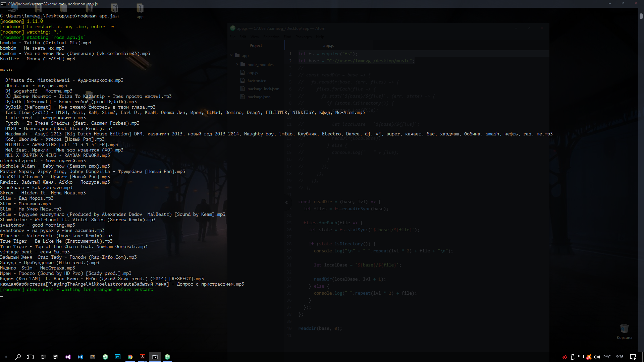This screenshot has width=644, height=362.
Task: Select the Project tab in Atom
Action: coord(256,46)
